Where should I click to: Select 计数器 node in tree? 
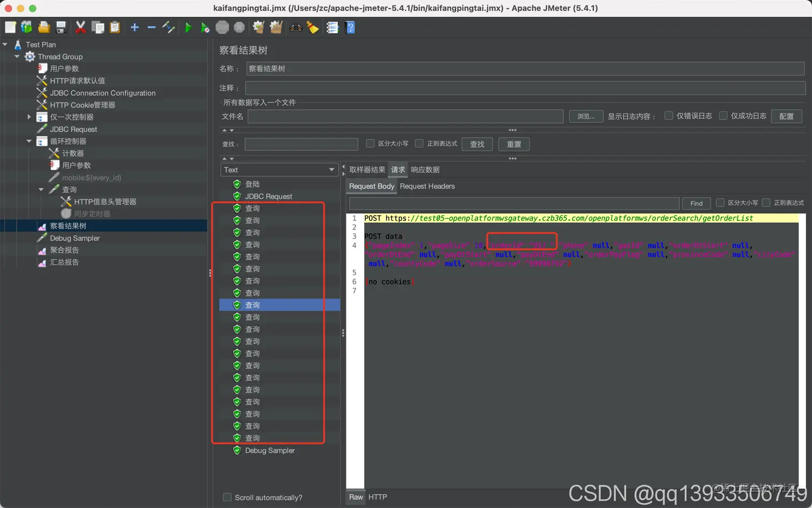point(73,153)
